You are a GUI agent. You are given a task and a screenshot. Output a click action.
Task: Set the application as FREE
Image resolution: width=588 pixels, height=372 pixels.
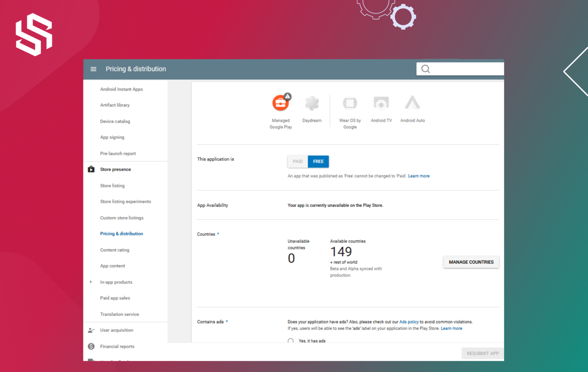[x=318, y=161]
